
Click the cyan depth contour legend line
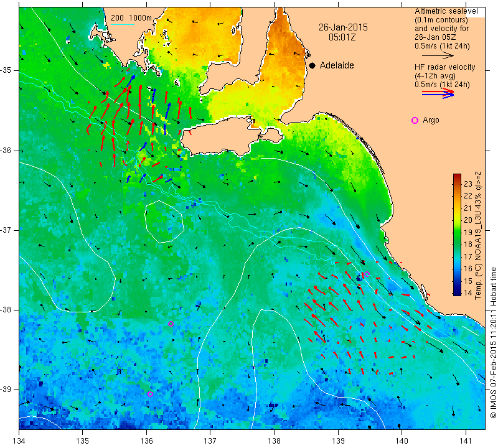coord(122,24)
